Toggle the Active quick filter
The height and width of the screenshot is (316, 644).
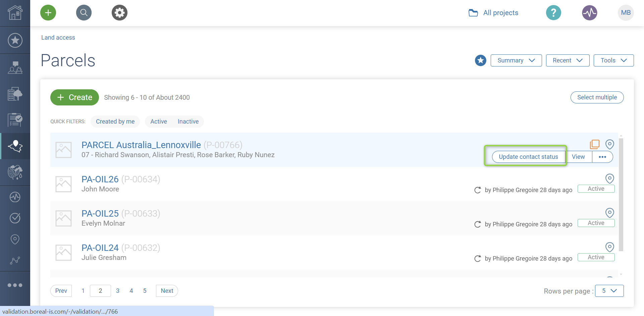159,122
